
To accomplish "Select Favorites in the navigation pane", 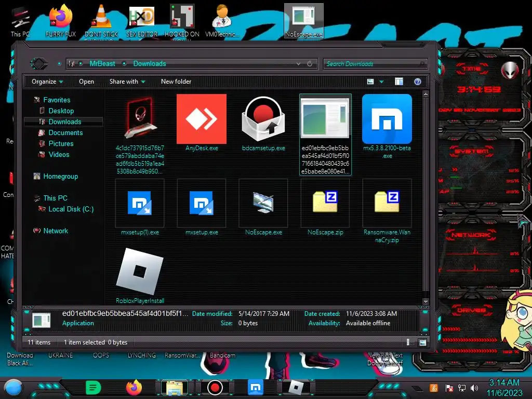I will pyautogui.click(x=57, y=100).
